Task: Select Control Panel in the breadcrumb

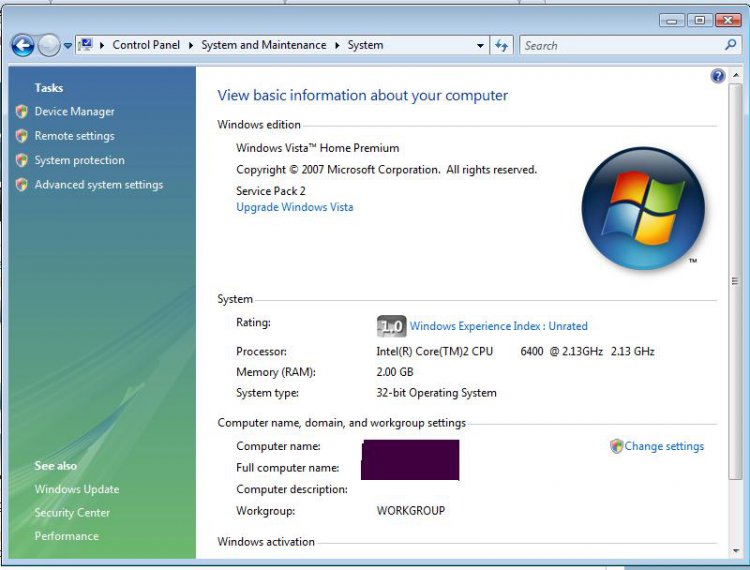Action: [146, 45]
